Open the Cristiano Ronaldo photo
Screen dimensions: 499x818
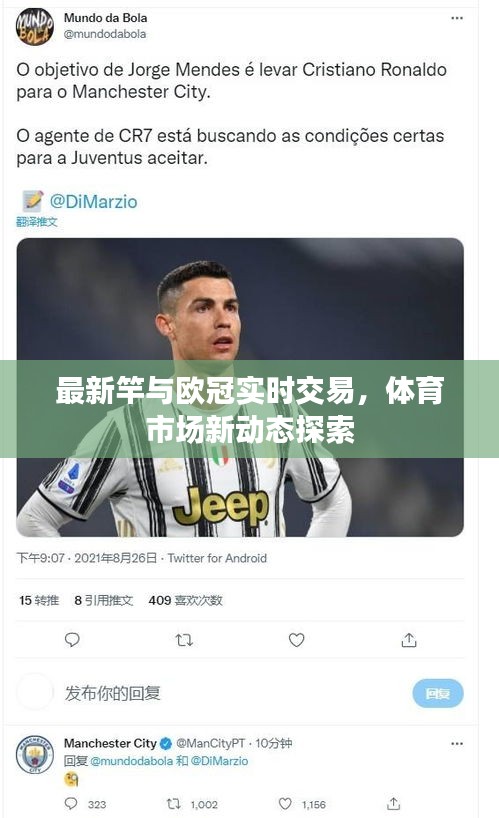point(240,387)
